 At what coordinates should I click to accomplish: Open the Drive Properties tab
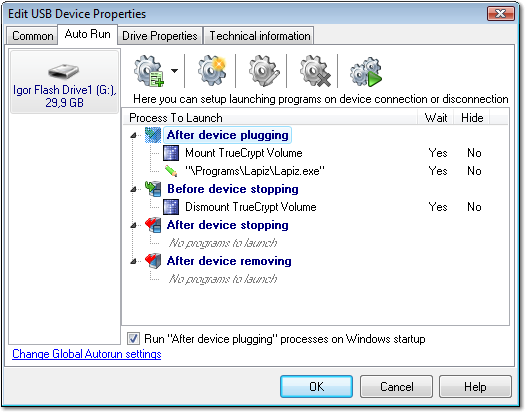160,36
